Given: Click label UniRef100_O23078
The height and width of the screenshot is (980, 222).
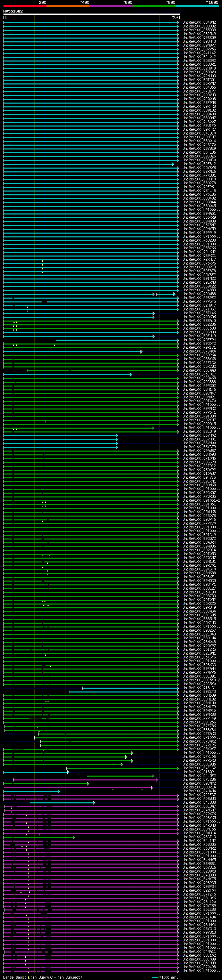Looking at the screenshot, I should [199, 516].
